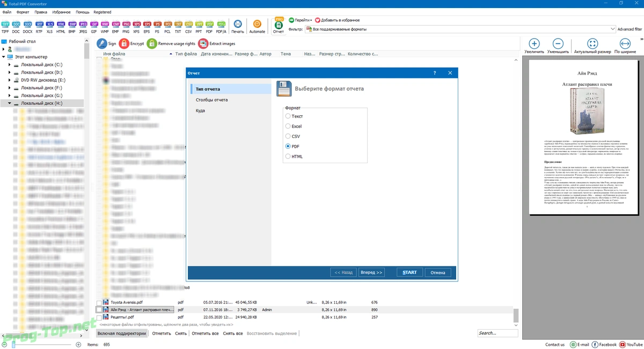Image resolution: width=644 pixels, height=349 pixels.
Task: Pick the RTF format icon
Action: pos(39,26)
